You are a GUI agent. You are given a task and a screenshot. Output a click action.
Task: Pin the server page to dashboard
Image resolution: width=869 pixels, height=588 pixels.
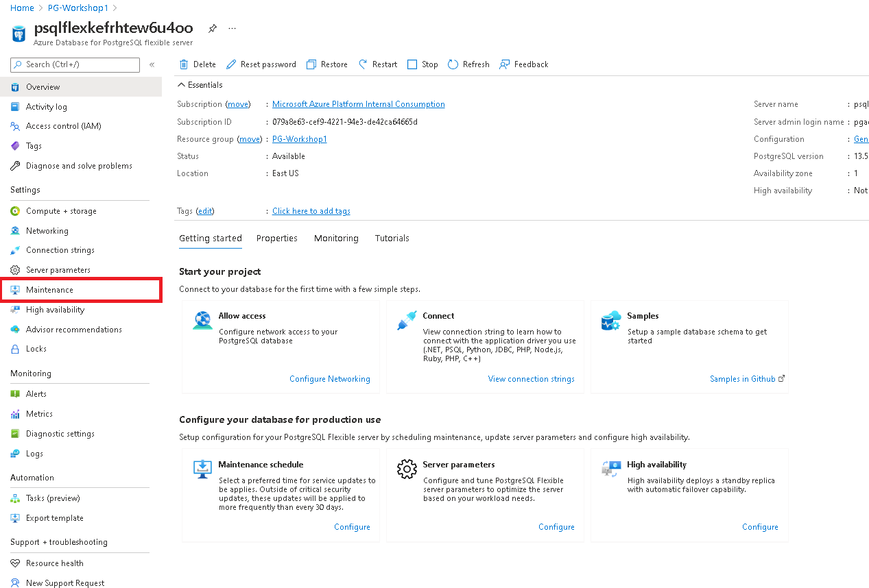(x=213, y=28)
